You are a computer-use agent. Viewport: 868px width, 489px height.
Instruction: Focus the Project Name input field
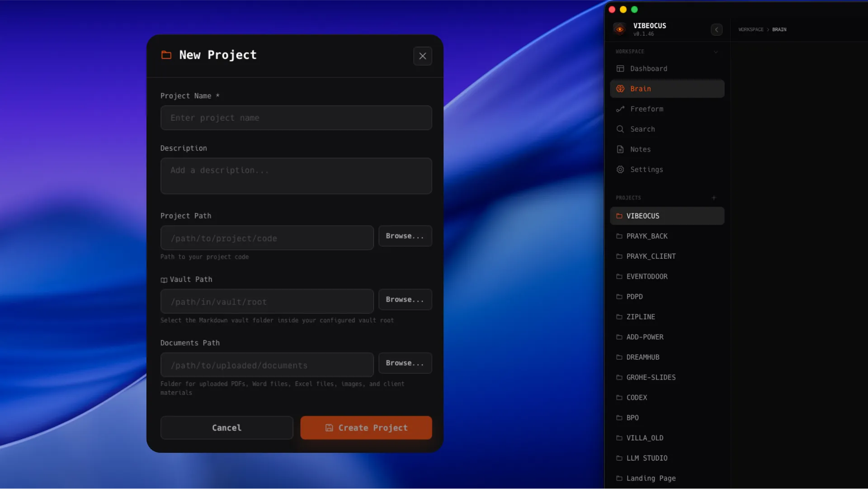click(296, 118)
